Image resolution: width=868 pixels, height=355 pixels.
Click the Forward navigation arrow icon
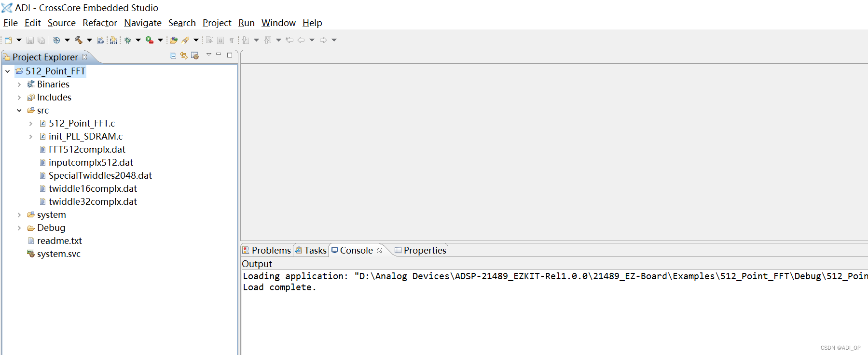click(323, 40)
